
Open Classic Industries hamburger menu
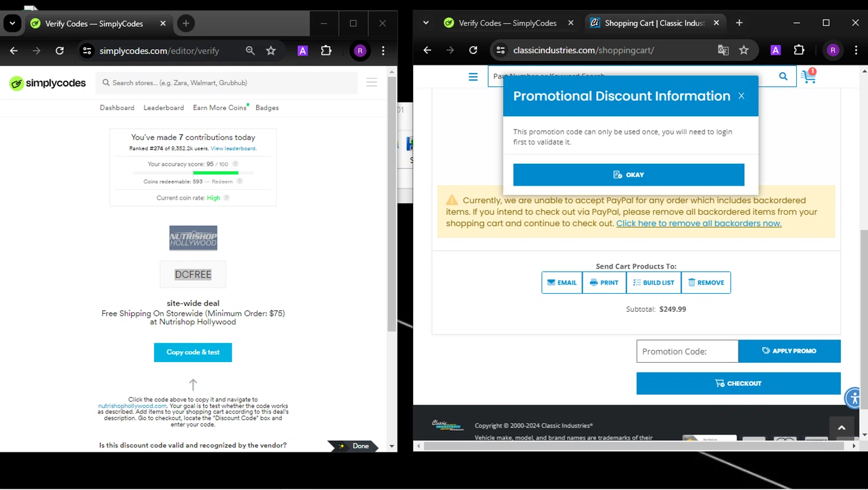click(x=473, y=77)
